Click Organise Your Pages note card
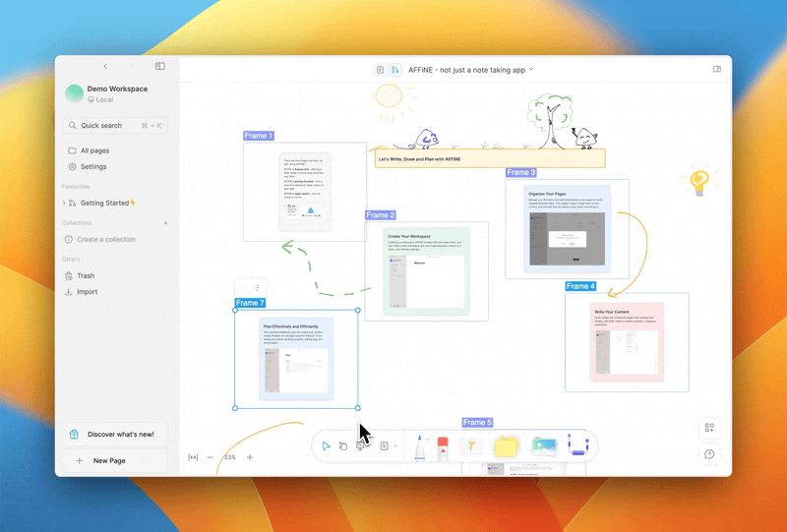 (568, 229)
